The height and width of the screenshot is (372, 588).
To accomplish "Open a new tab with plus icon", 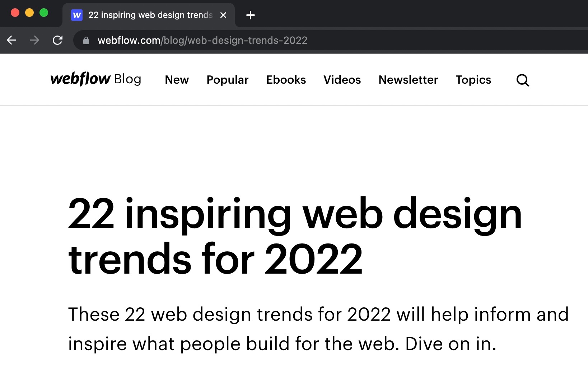I will point(251,15).
